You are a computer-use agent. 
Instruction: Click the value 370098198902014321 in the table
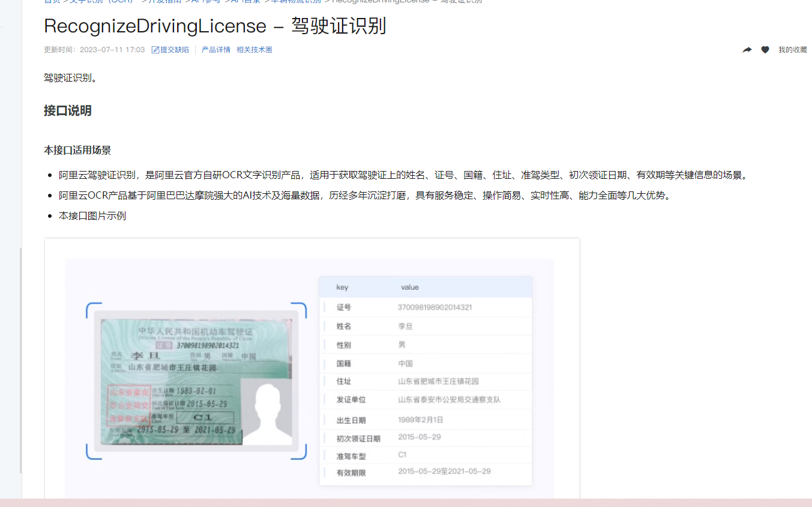pos(435,307)
